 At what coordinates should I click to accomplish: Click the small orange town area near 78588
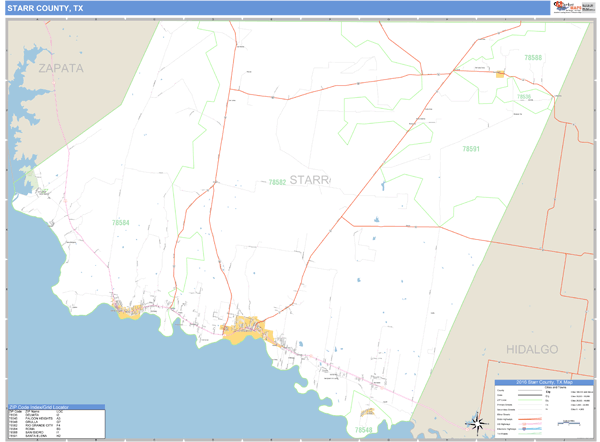(x=500, y=74)
